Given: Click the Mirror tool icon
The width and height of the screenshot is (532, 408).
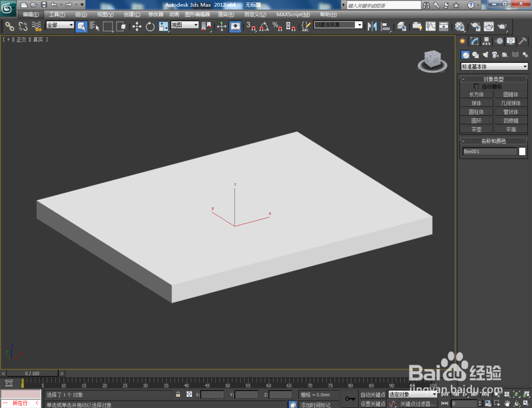Looking at the screenshot, I should coord(372,27).
